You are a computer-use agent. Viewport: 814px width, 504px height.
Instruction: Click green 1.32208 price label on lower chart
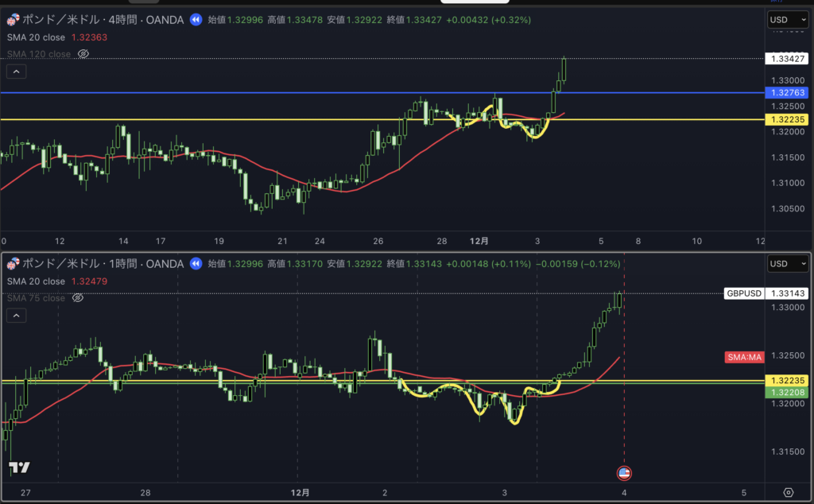point(786,393)
